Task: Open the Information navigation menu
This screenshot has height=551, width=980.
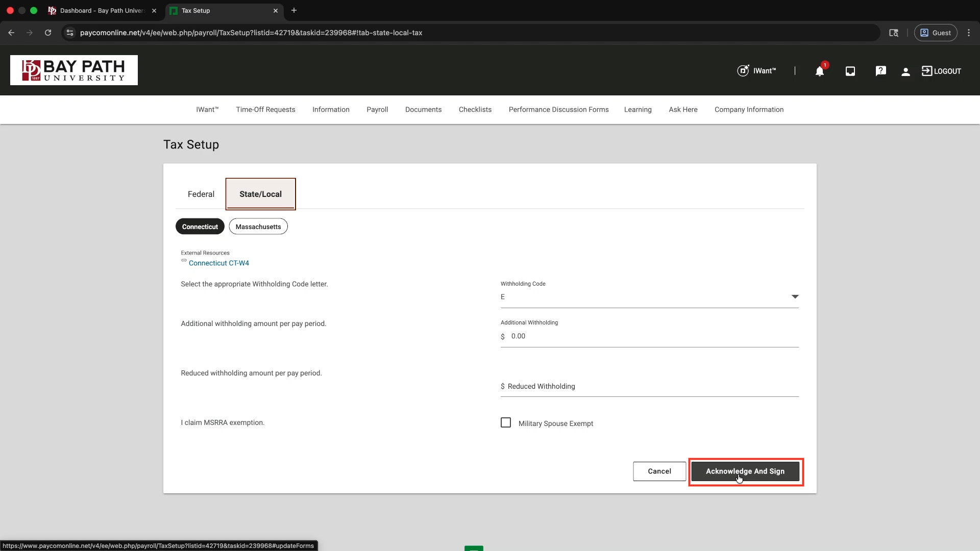Action: [x=331, y=110]
